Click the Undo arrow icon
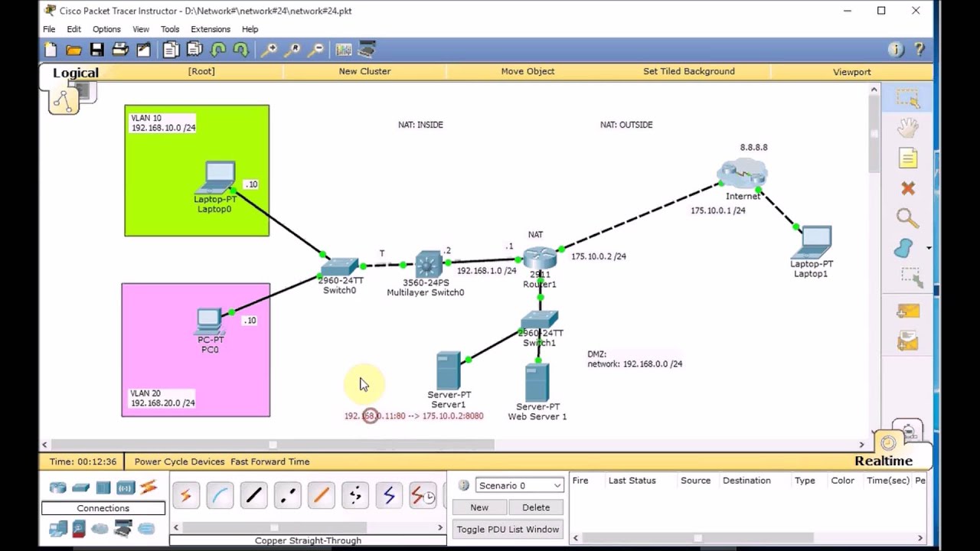This screenshot has height=551, width=980. coord(218,50)
